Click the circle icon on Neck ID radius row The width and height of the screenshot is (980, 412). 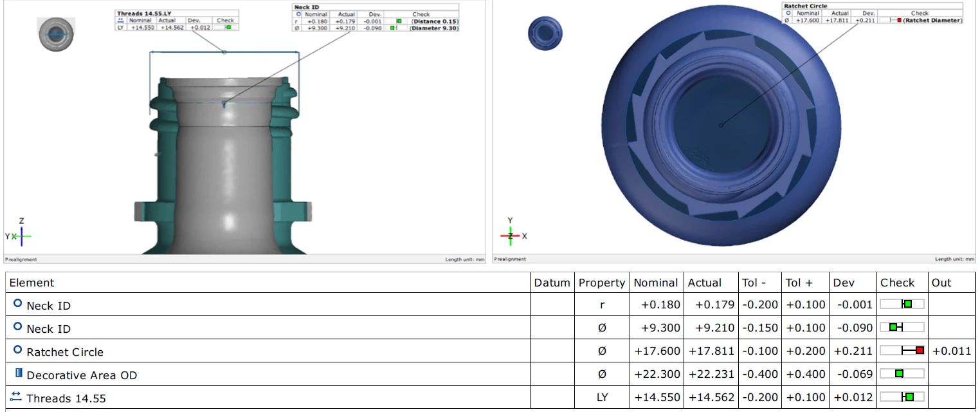point(17,304)
